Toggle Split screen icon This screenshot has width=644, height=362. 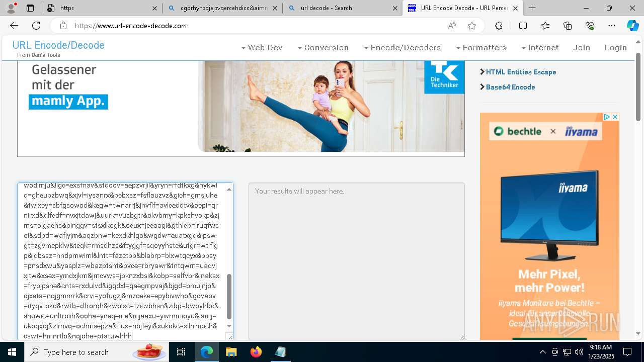[x=523, y=26]
